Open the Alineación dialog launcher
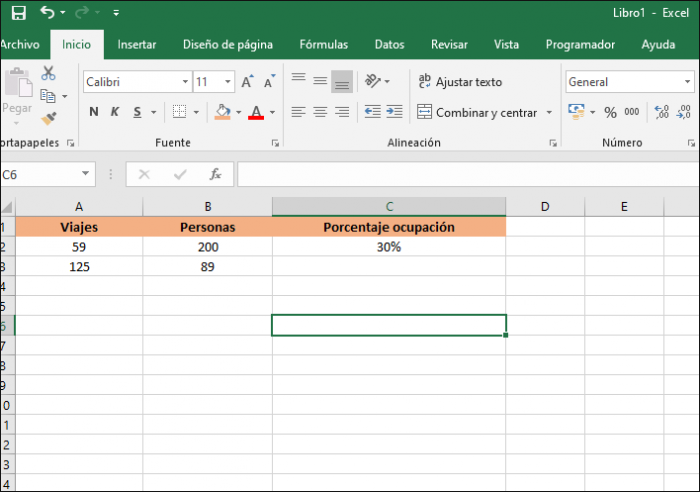 click(x=553, y=143)
